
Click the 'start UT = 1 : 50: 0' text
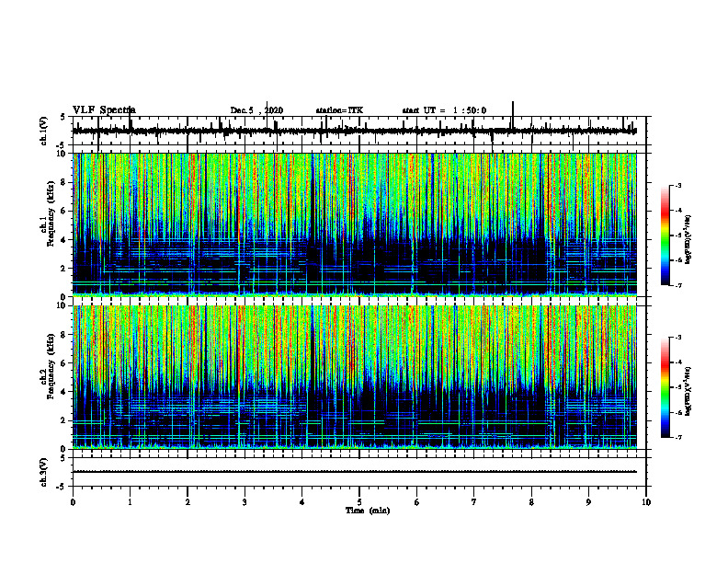pos(444,110)
